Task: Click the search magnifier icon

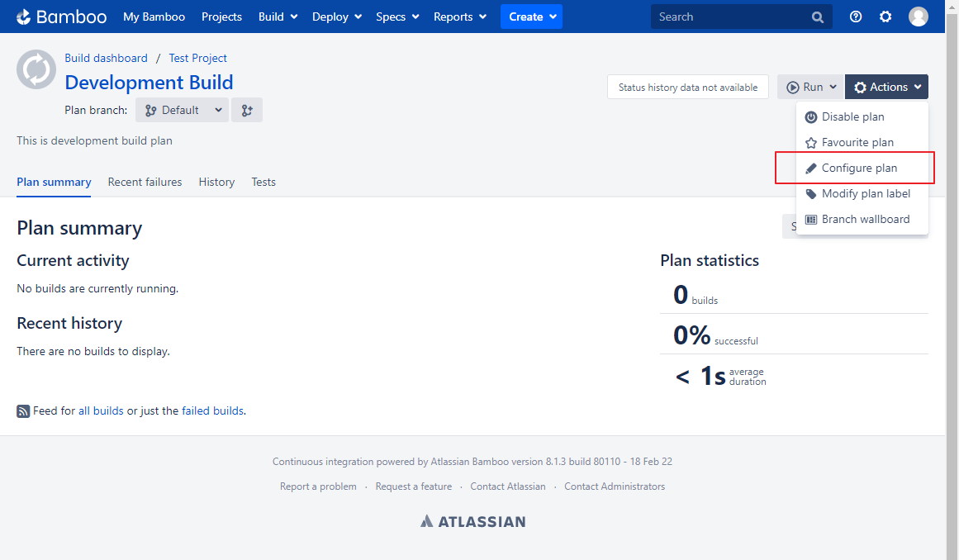Action: pos(818,17)
